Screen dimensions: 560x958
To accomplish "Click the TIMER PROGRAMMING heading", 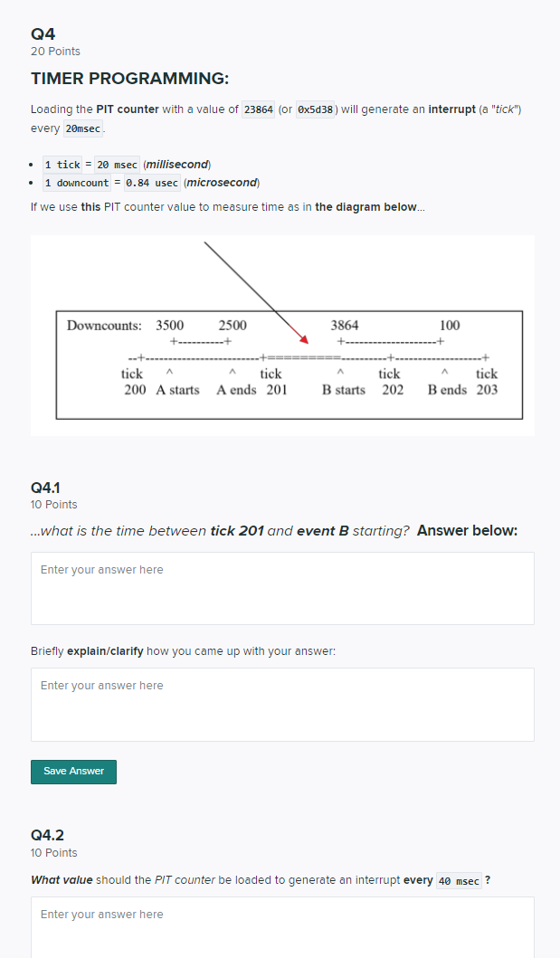I will [x=129, y=78].
